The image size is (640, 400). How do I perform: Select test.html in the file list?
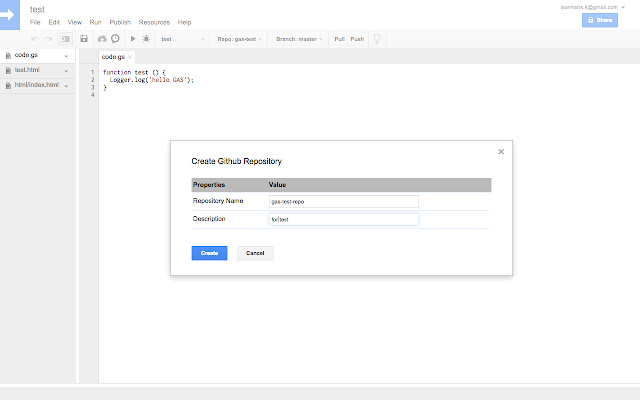click(x=27, y=71)
